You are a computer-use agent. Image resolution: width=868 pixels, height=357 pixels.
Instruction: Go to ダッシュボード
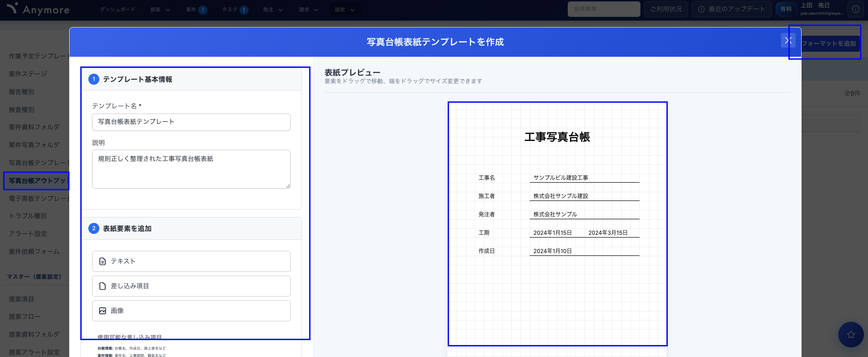click(x=118, y=10)
